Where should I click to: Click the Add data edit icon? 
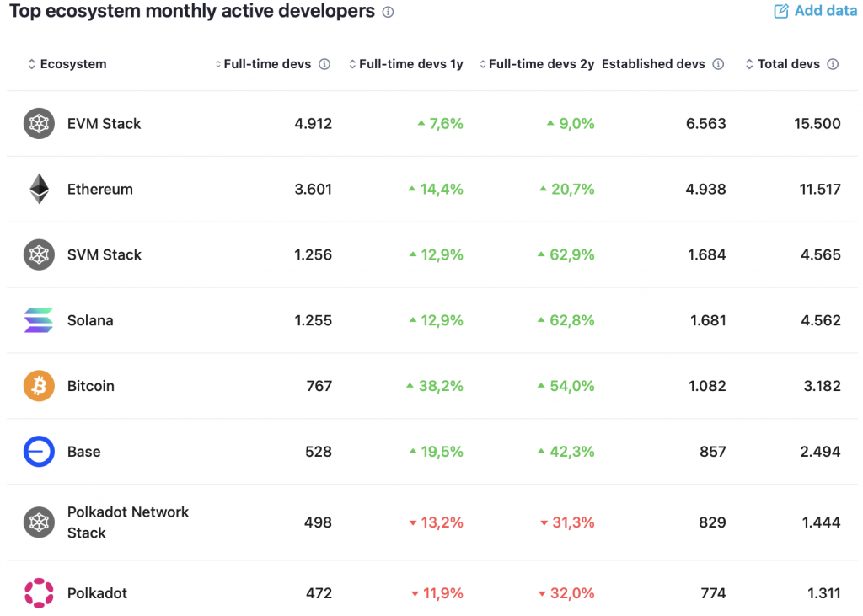[781, 11]
